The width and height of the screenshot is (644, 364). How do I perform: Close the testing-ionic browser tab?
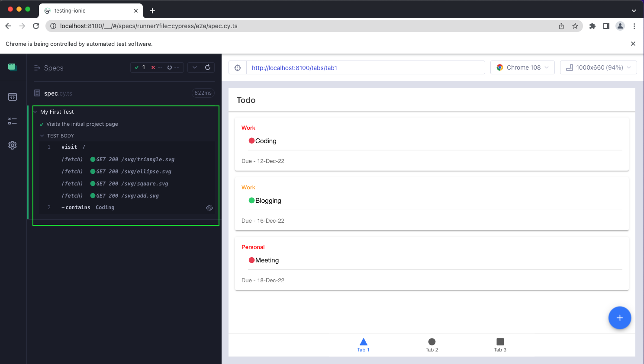(x=136, y=11)
